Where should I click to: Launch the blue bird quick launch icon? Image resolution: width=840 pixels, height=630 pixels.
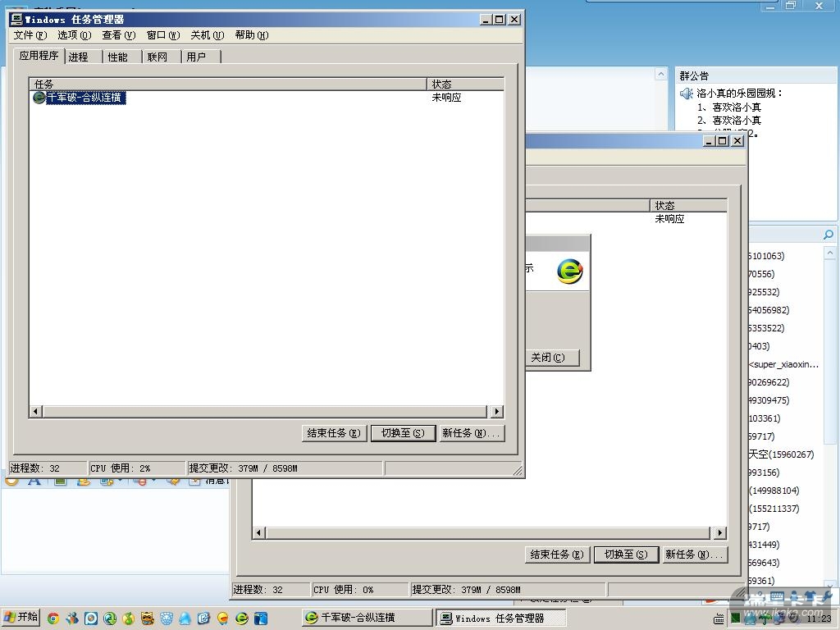261,619
